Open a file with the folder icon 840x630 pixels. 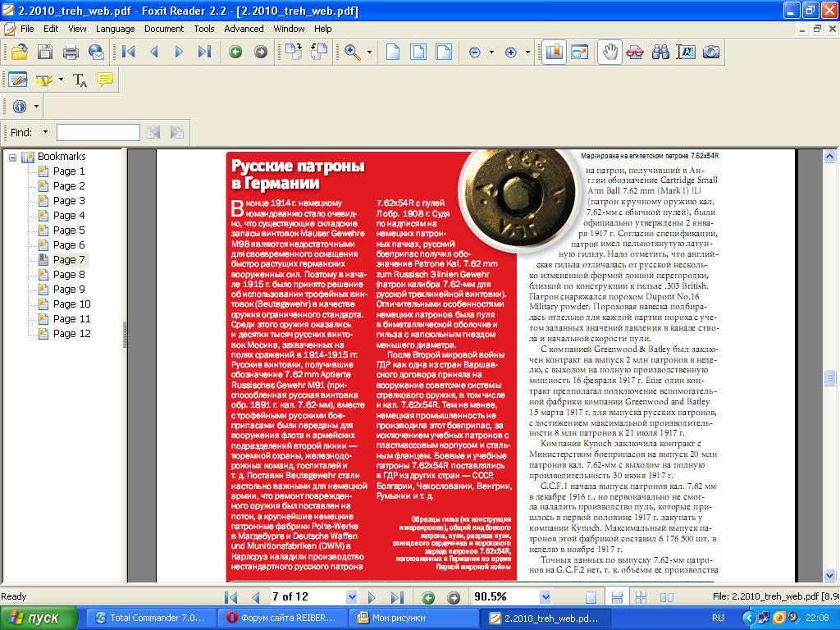click(x=20, y=52)
